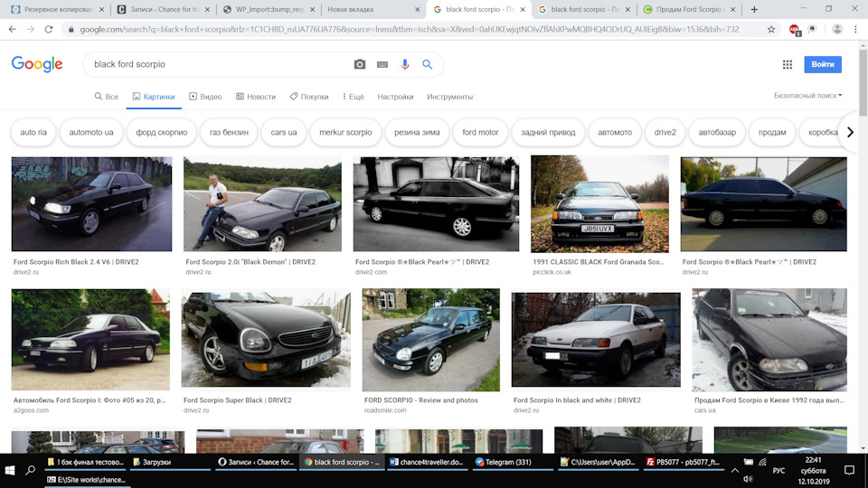868x488 pixels.
Task: Click the РУС language indicator
Action: [778, 470]
